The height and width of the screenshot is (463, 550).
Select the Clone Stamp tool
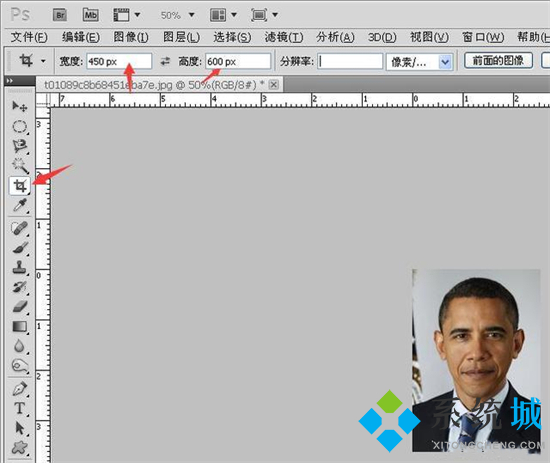(x=20, y=267)
